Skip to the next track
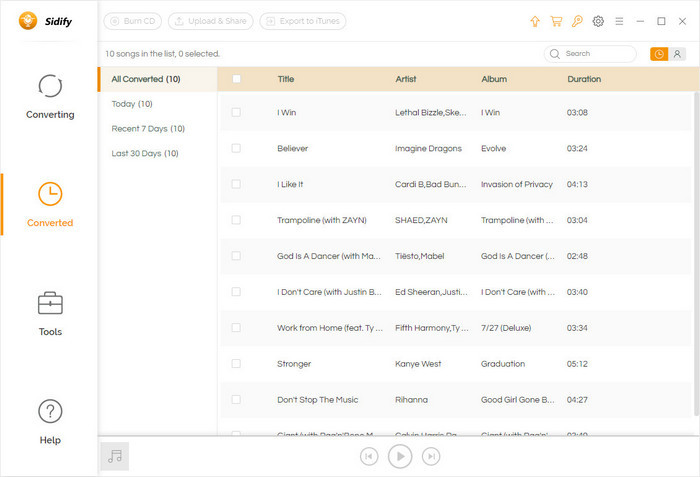Screen dimensions: 700x477 431,456
